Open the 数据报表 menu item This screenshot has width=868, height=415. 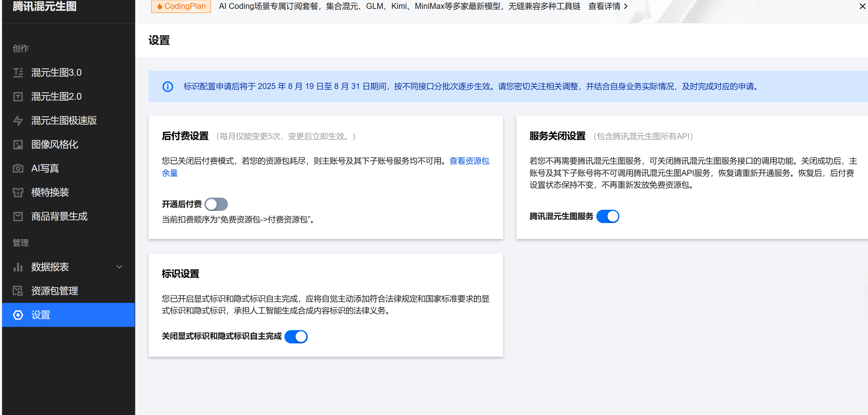[50, 267]
